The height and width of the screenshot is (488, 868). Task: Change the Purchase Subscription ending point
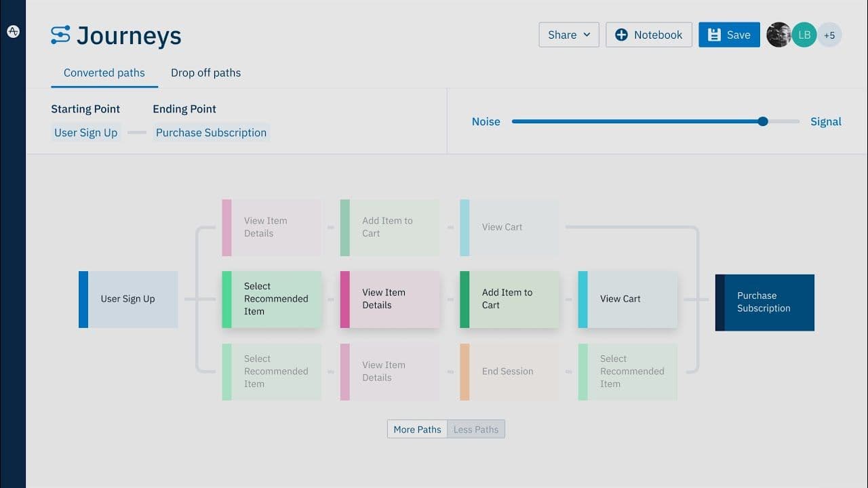pyautogui.click(x=211, y=132)
